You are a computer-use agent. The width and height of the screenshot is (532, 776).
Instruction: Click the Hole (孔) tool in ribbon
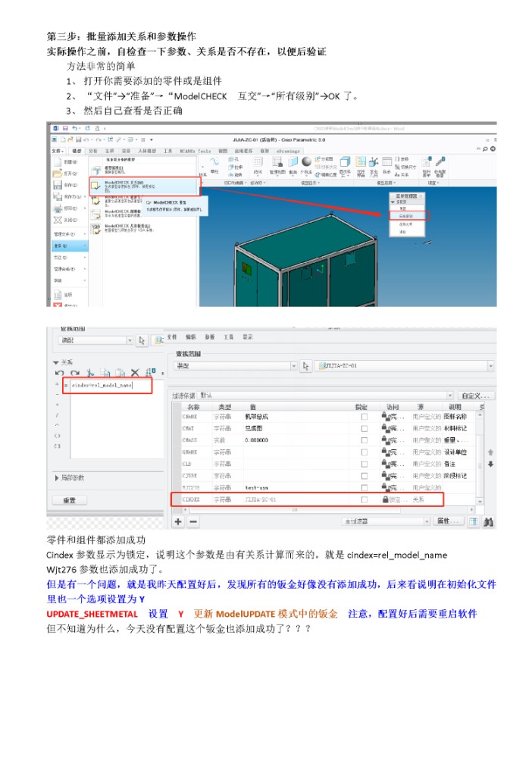[x=233, y=159]
